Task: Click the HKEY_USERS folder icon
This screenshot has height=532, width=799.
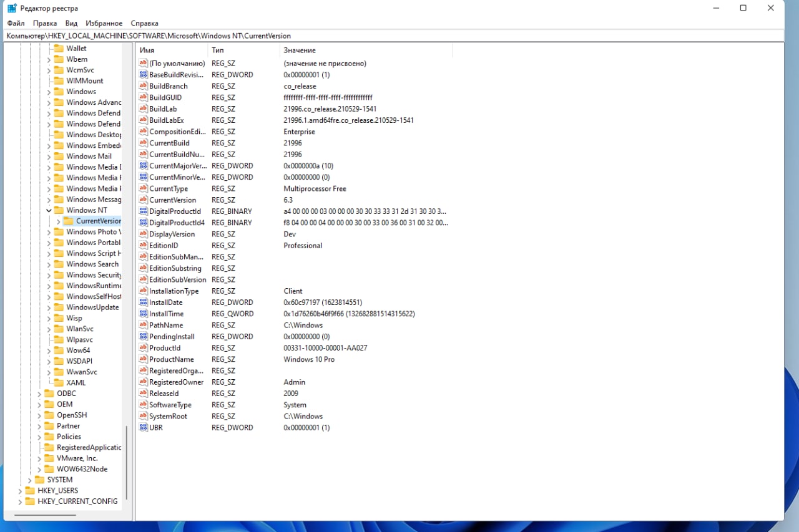Action: [x=30, y=490]
